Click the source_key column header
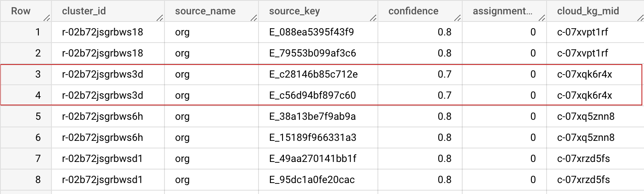Image resolution: width=644 pixels, height=194 pixels. click(x=294, y=11)
